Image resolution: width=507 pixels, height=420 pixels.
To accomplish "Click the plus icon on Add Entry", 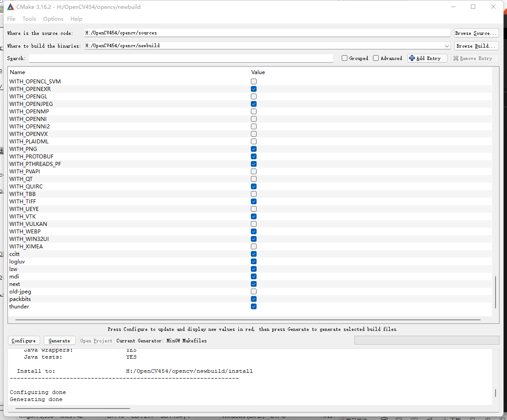I will click(x=412, y=58).
